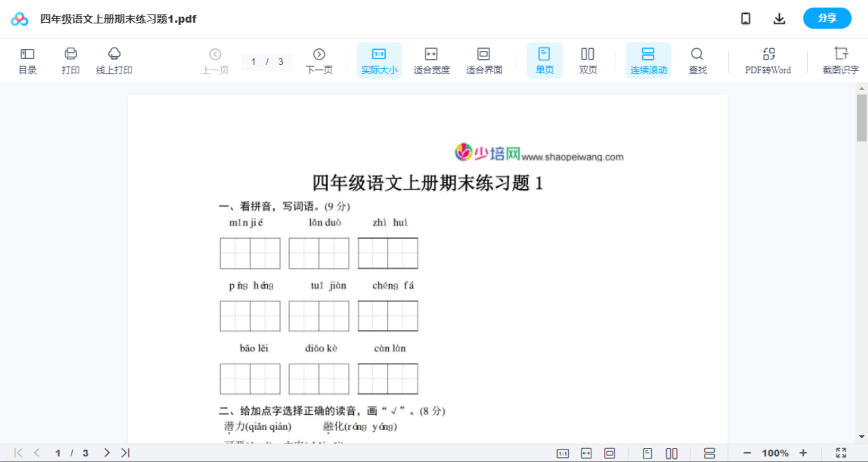Select 适合宽度 fit-to-width zoom

(431, 60)
